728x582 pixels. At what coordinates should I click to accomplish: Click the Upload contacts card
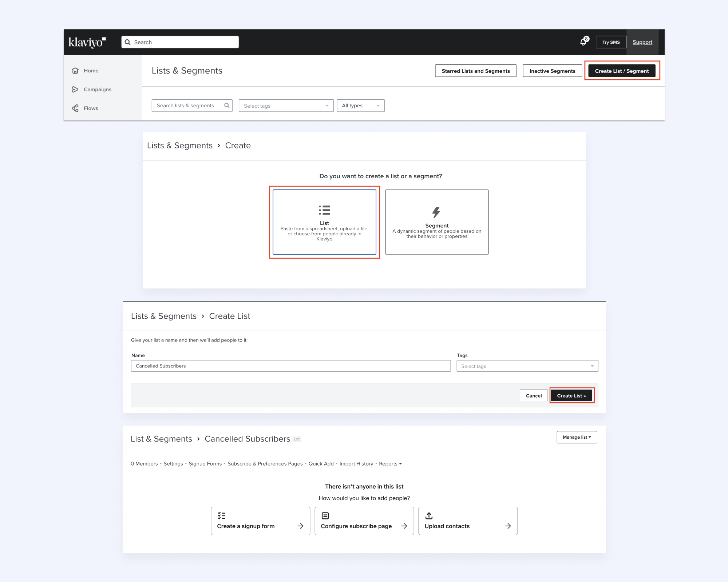(468, 521)
